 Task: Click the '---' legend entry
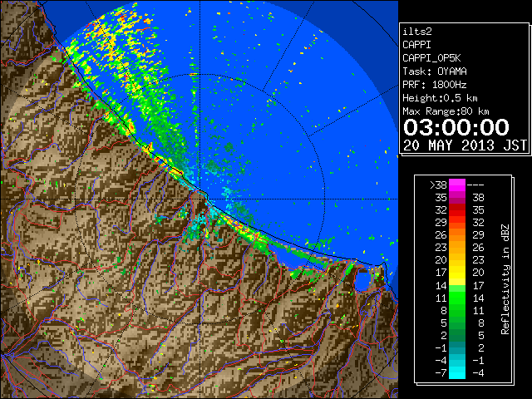(475, 185)
